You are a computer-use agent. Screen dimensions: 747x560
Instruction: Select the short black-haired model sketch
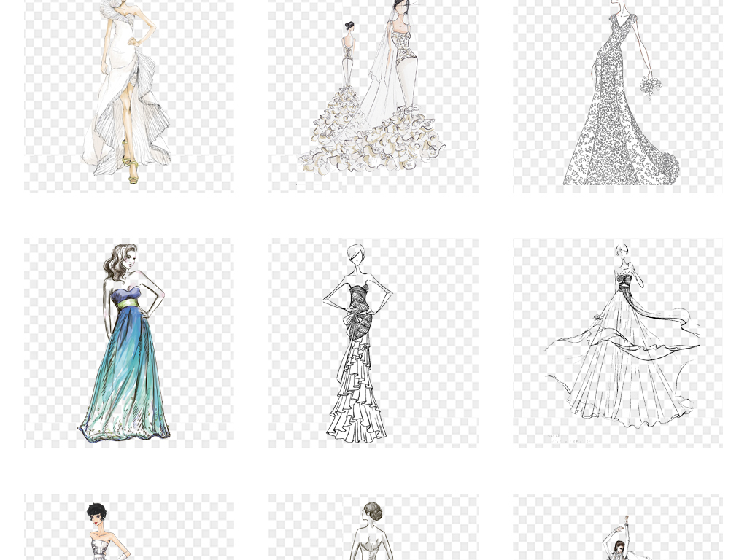(129, 527)
